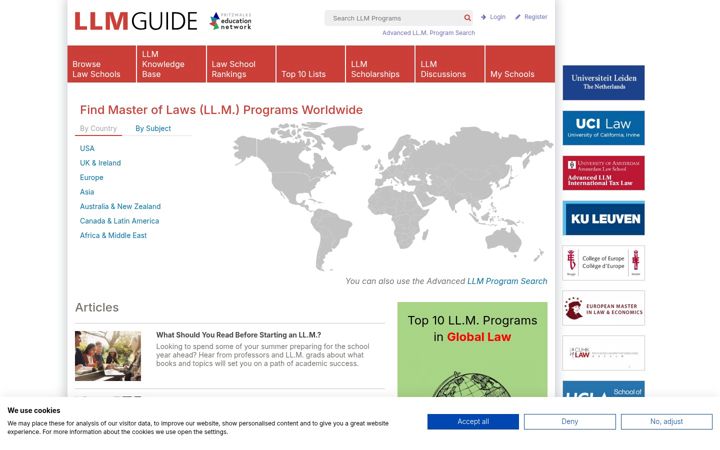The height and width of the screenshot is (450, 720).
Task: Deny cookies
Action: pyautogui.click(x=570, y=422)
